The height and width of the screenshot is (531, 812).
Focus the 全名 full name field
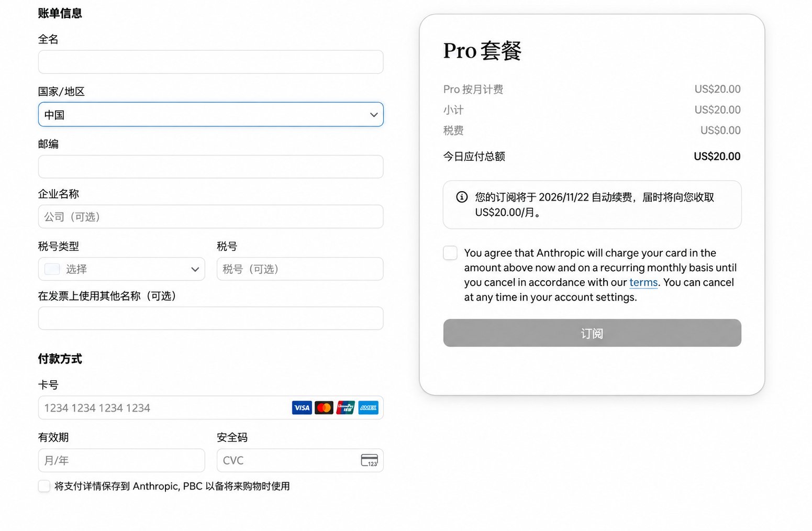point(210,62)
